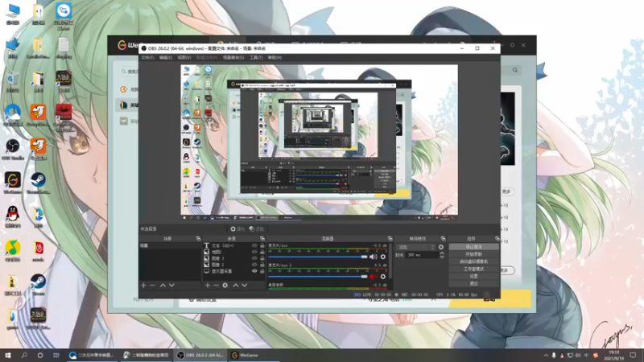Viewport: 644px width, 362px height.
Task: Remove the selected source with the minus icon
Action: pyautogui.click(x=216, y=286)
